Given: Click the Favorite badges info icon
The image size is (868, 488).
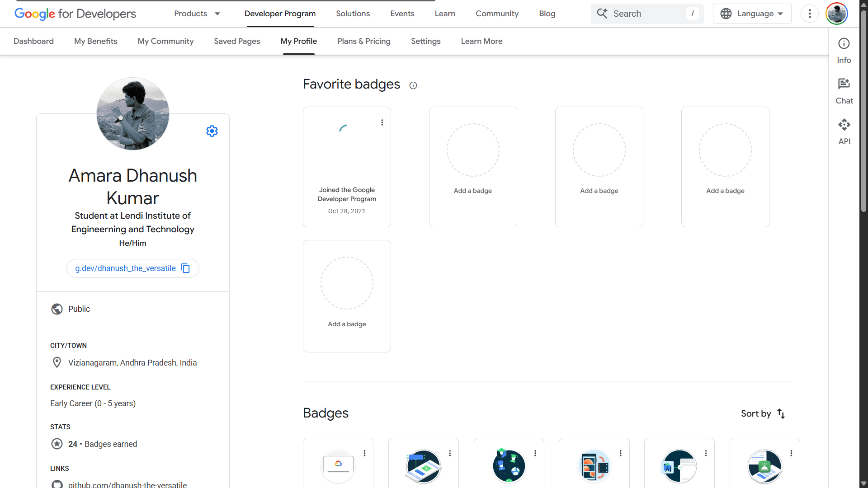Looking at the screenshot, I should click(413, 85).
